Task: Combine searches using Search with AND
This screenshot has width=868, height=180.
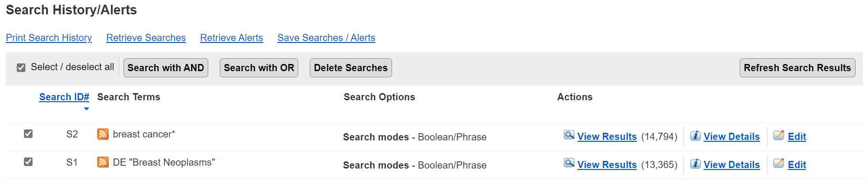Action: click(x=166, y=68)
